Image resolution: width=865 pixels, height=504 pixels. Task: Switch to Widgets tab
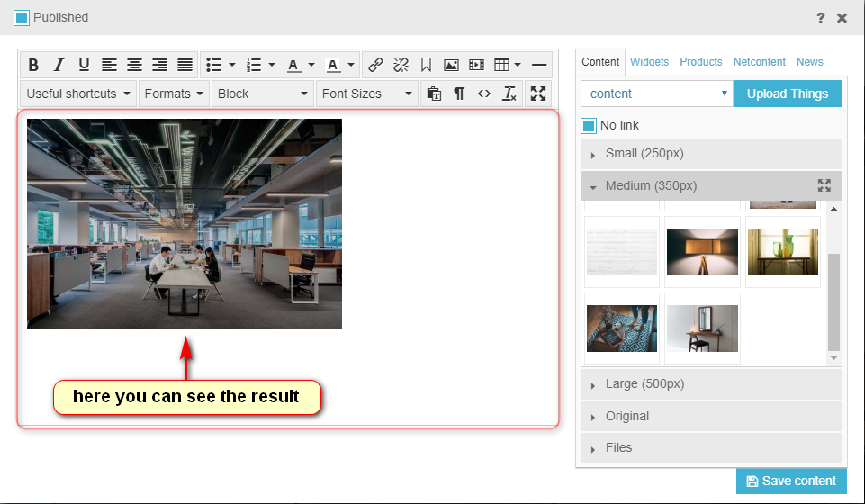(x=649, y=62)
